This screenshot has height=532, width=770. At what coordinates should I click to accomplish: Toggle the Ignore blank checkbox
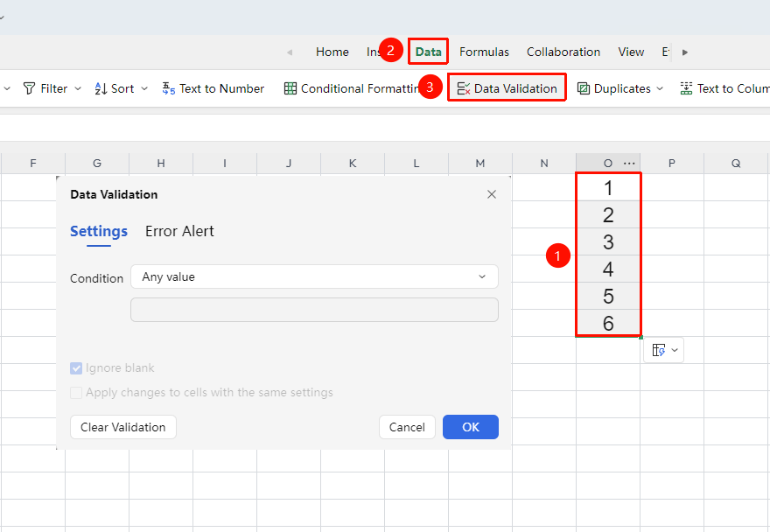tap(76, 367)
